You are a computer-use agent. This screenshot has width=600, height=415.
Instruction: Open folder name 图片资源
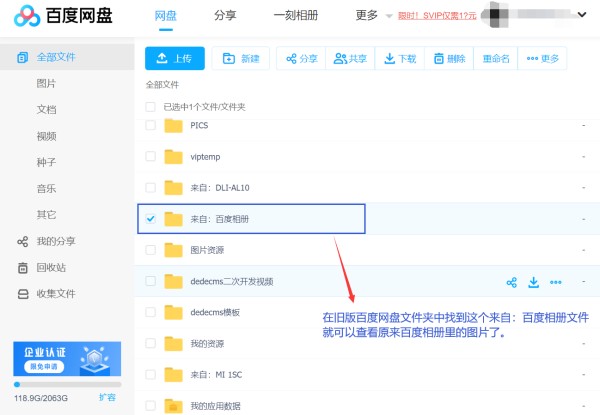[207, 250]
